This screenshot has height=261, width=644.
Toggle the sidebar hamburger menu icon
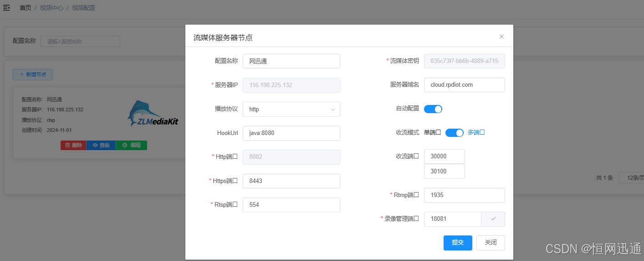point(6,8)
